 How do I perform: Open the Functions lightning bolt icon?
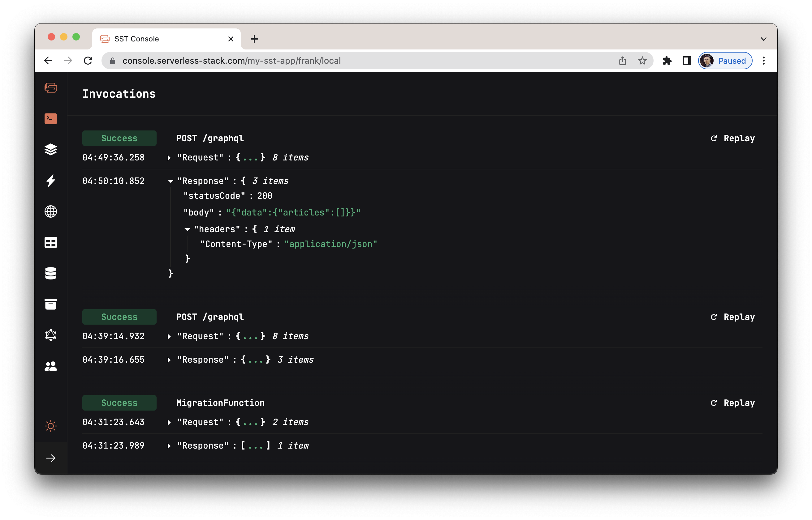[51, 180]
